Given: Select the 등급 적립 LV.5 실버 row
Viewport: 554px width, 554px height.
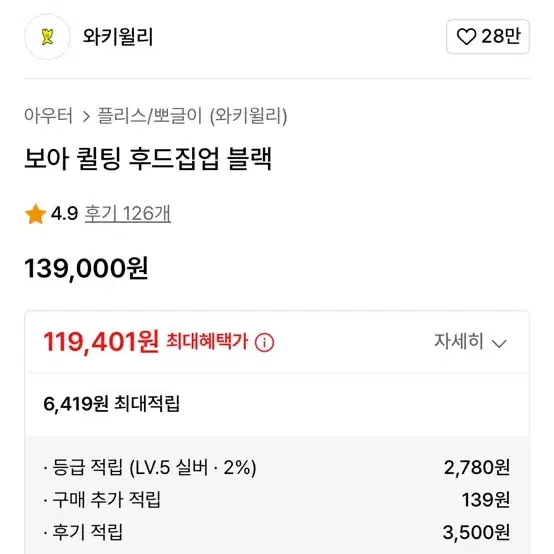Looking at the screenshot, I should [x=277, y=467].
